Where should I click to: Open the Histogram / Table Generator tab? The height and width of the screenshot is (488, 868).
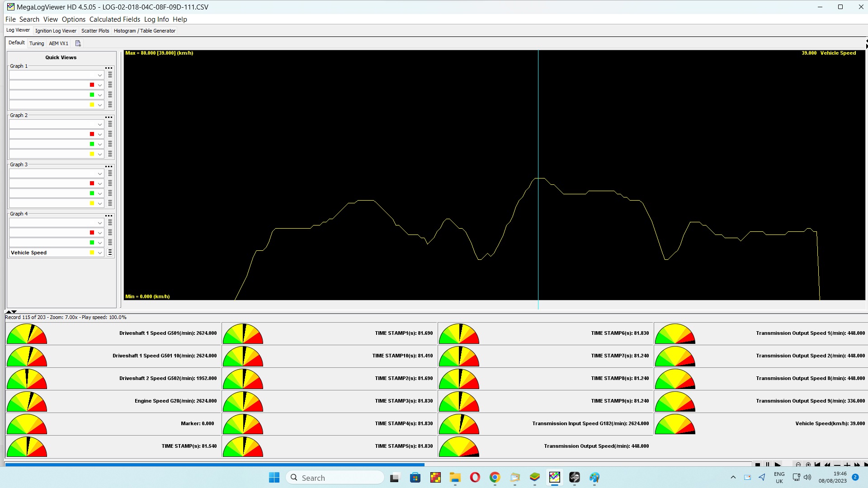[x=144, y=31]
